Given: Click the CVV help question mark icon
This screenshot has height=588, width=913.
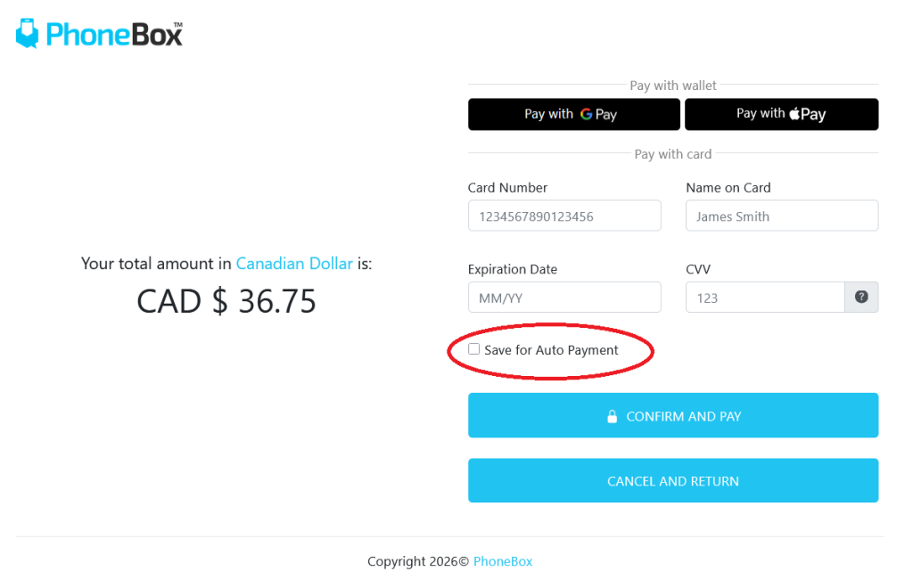Looking at the screenshot, I should 861,298.
